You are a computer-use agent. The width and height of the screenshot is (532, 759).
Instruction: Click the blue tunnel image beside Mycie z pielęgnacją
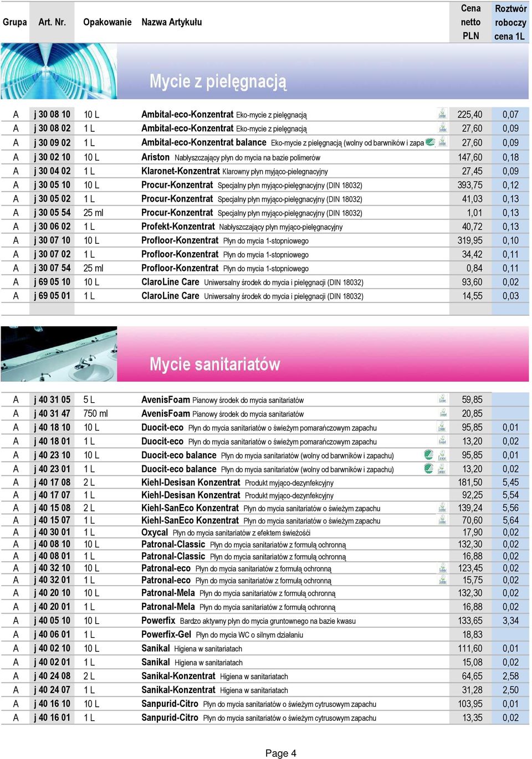point(59,71)
